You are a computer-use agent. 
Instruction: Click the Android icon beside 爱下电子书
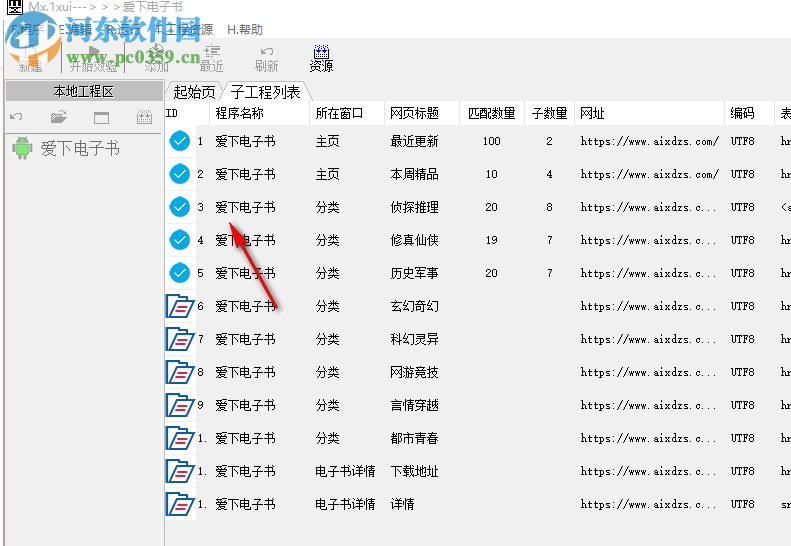(22, 148)
